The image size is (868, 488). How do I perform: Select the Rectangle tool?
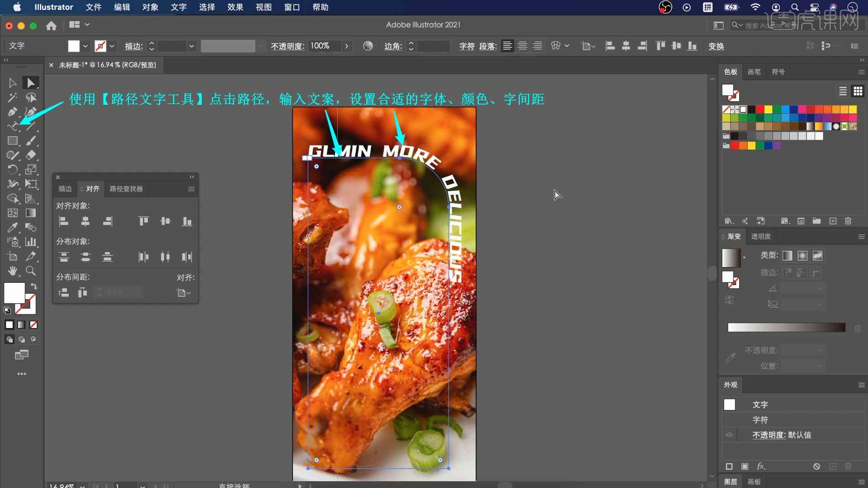pos(13,141)
